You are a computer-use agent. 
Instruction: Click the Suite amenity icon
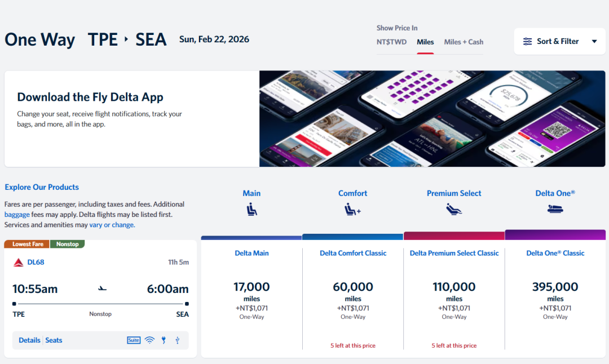tap(134, 340)
